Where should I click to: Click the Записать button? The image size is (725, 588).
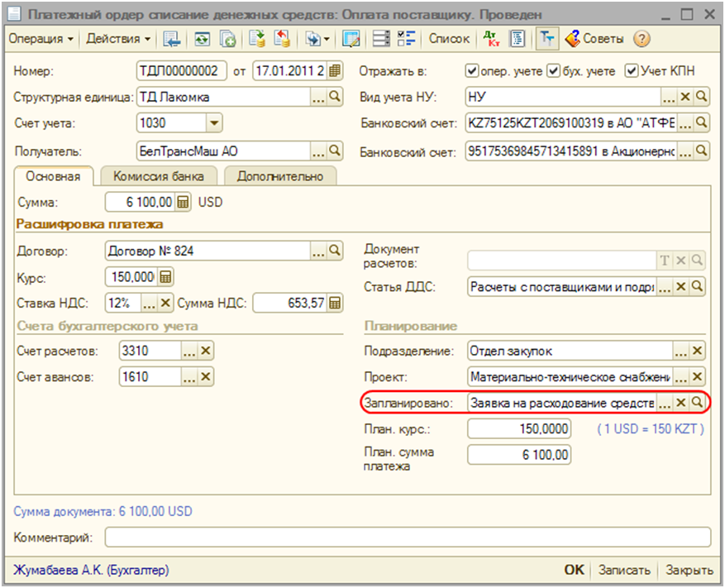point(625,571)
